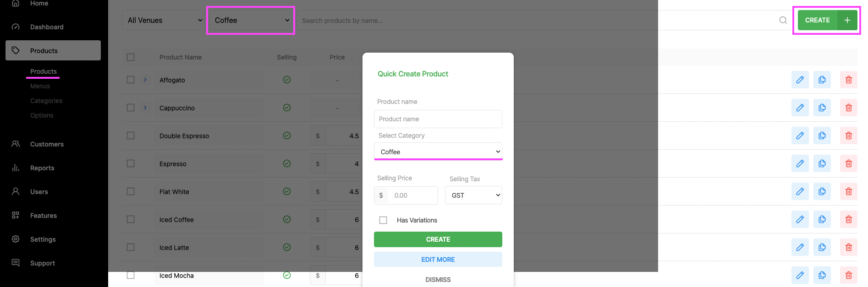Click the plus icon on the top Create button

tap(847, 20)
